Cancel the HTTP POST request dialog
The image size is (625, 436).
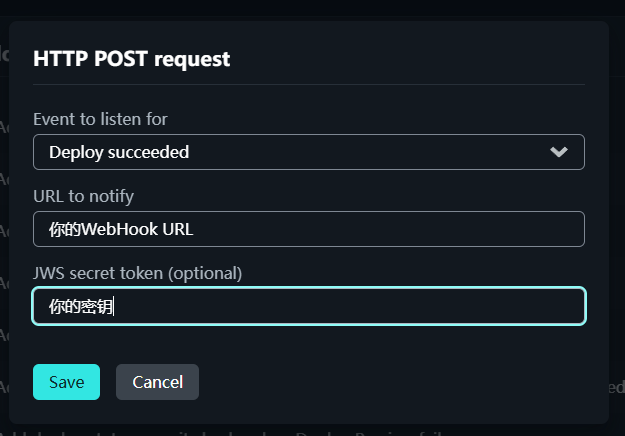pyautogui.click(x=157, y=382)
